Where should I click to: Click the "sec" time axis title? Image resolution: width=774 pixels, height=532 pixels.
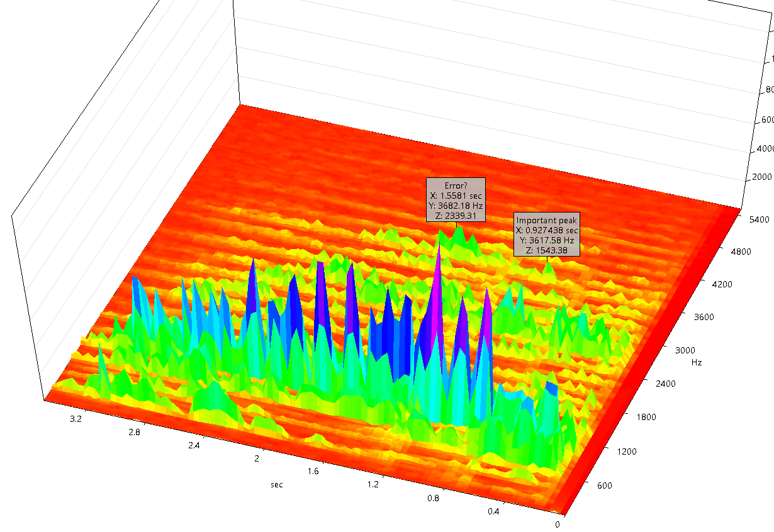click(x=277, y=484)
